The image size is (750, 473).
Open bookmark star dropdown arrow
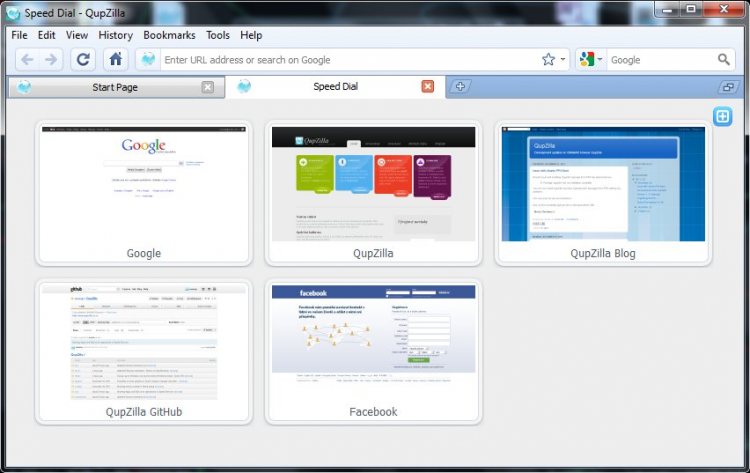(563, 59)
